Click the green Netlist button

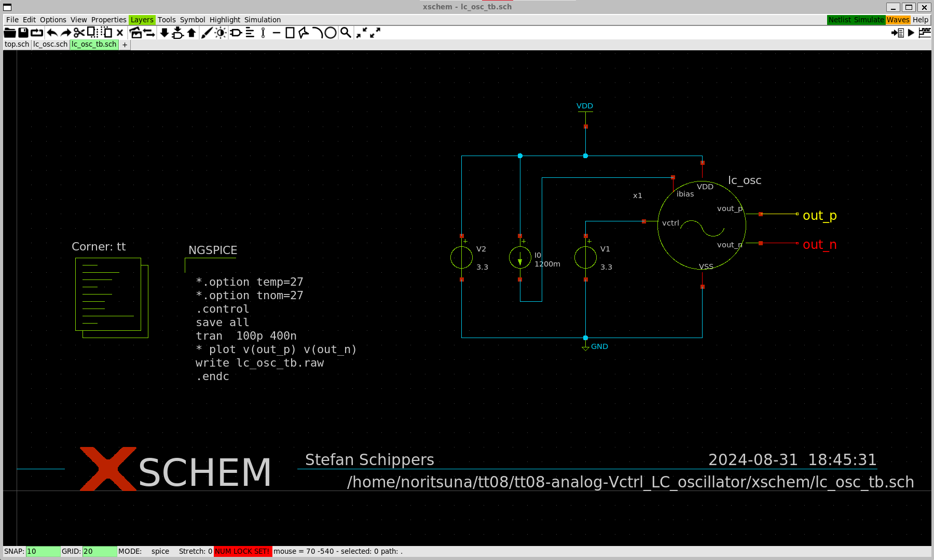coord(841,20)
